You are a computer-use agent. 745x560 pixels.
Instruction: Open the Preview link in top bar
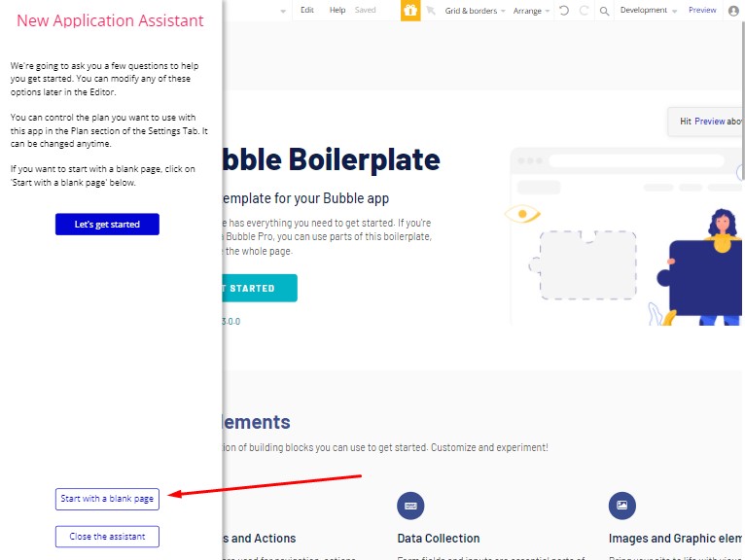(x=702, y=10)
